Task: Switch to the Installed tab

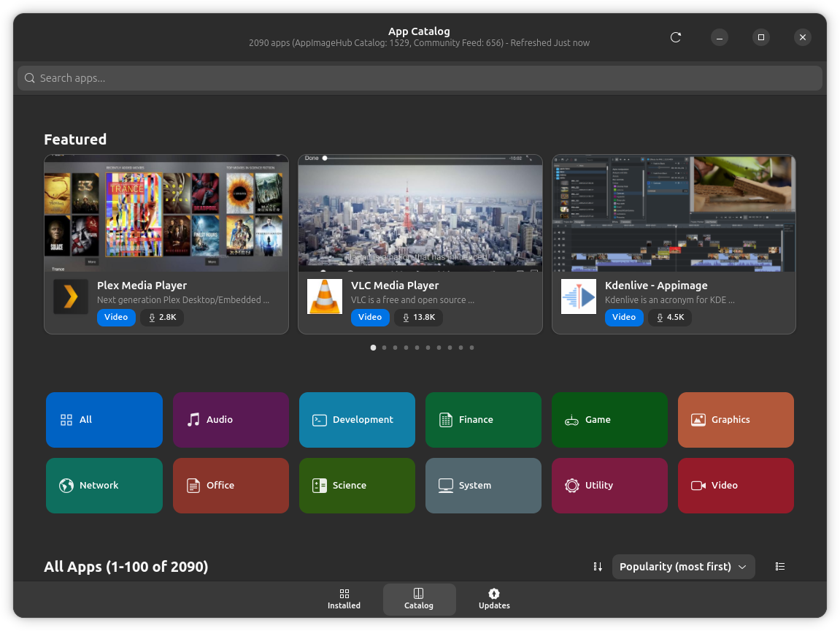Action: (344, 599)
